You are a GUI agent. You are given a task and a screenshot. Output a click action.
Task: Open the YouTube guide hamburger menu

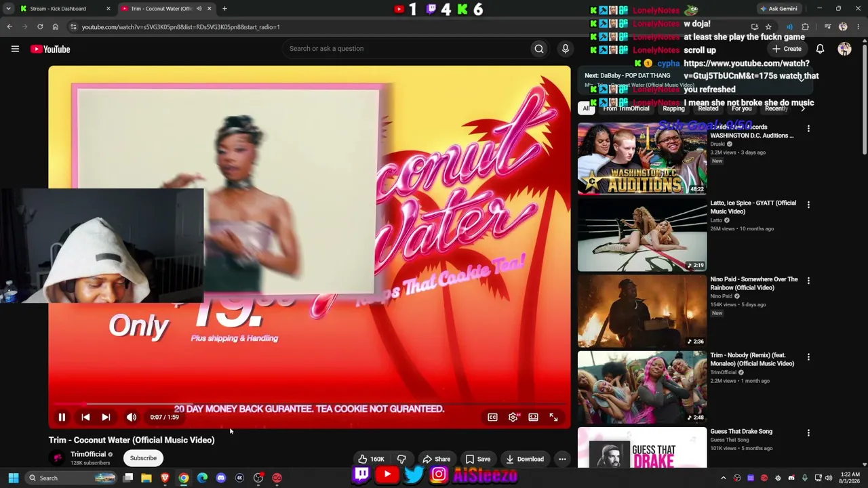tap(15, 49)
